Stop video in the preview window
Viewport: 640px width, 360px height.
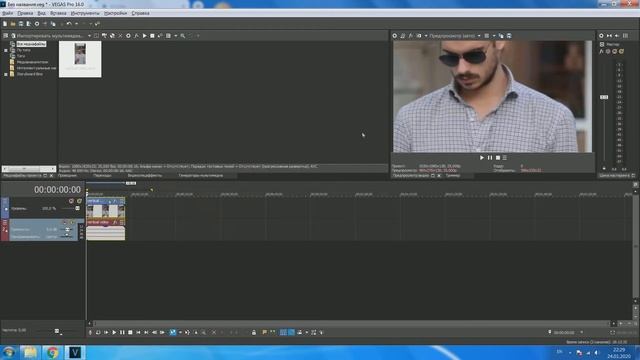498,158
